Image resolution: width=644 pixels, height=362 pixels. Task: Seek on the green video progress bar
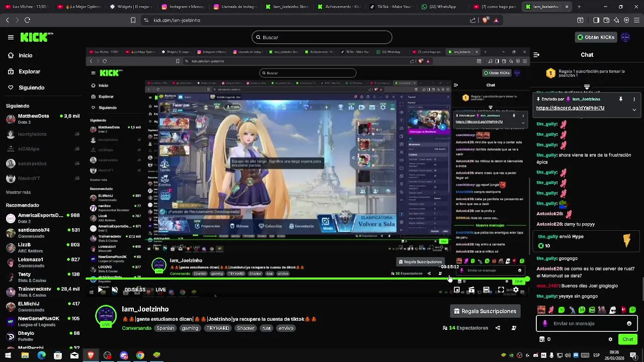(x=307, y=279)
